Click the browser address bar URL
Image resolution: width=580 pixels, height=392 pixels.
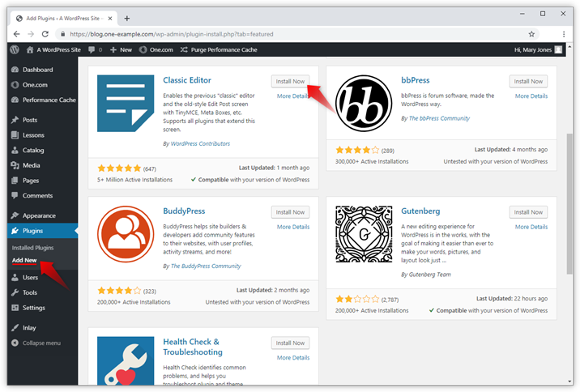pyautogui.click(x=171, y=34)
